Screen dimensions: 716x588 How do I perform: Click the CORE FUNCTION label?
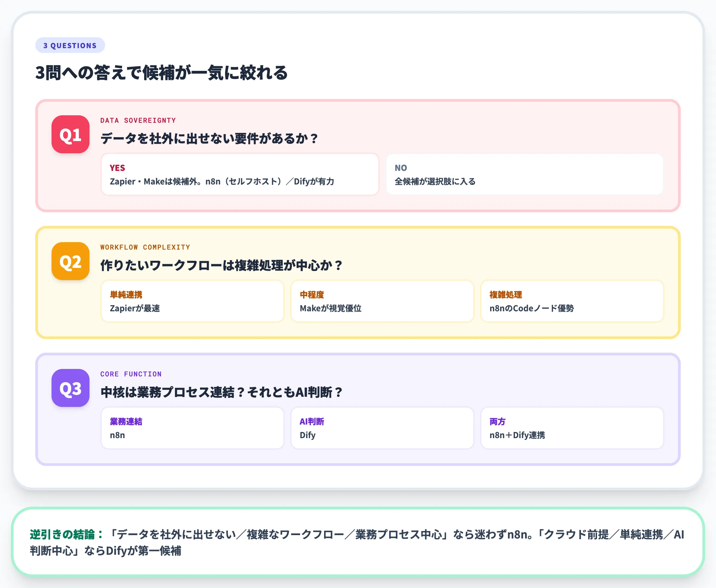pyautogui.click(x=131, y=374)
